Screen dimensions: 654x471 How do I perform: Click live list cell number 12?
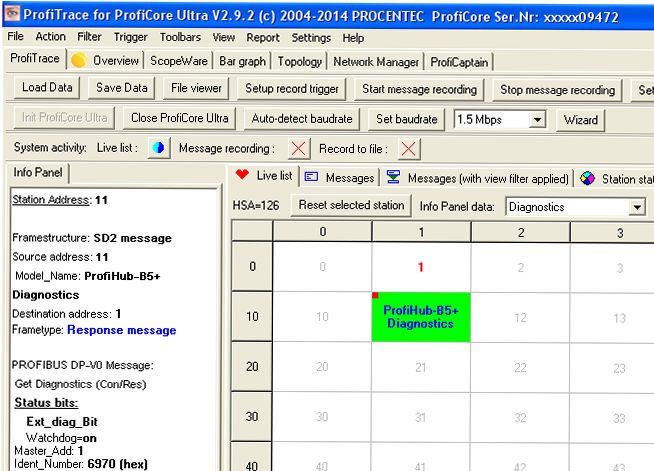pos(520,318)
